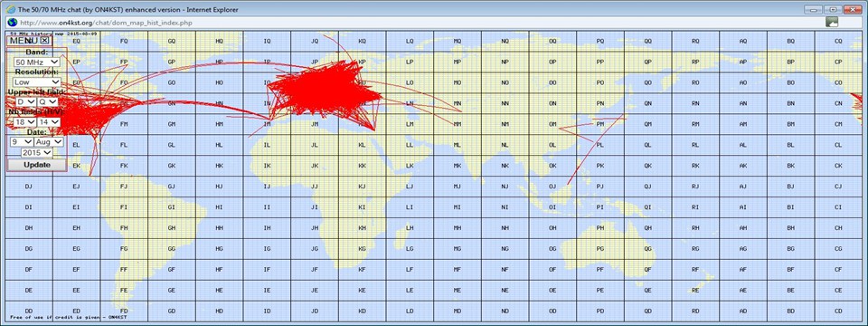The height and width of the screenshot is (326, 868).
Task: Click the JN grid field on map
Action: pos(315,103)
